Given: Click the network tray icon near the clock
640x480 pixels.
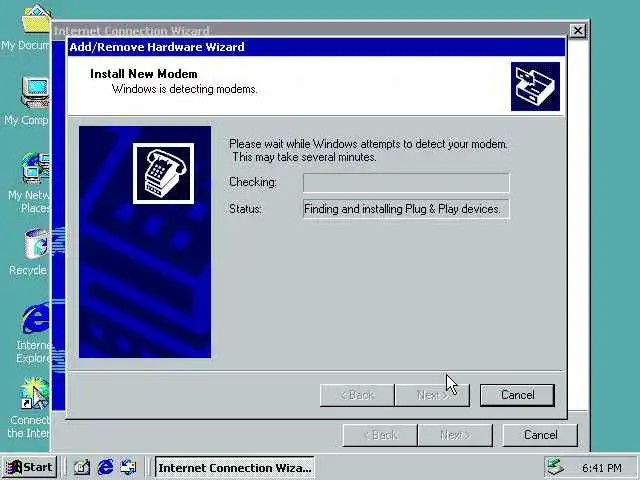Looking at the screenshot, I should (556, 467).
